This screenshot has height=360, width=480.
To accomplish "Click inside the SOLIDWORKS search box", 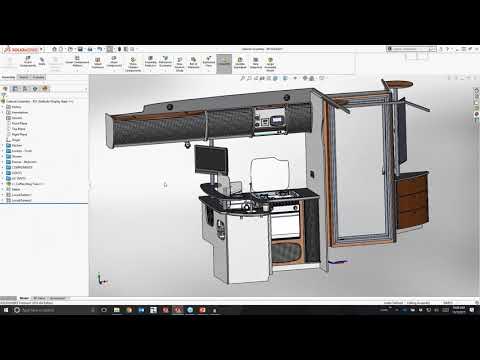I will 411,49.
